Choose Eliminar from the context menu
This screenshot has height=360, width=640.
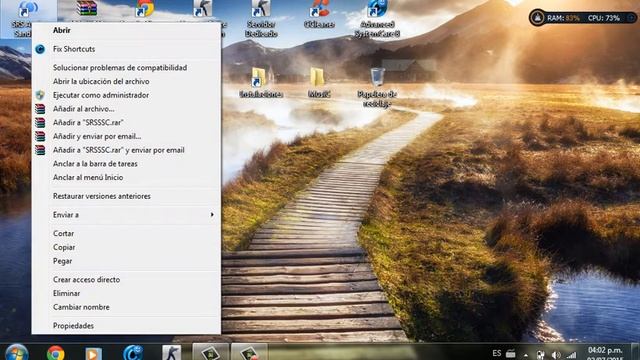tap(126, 293)
